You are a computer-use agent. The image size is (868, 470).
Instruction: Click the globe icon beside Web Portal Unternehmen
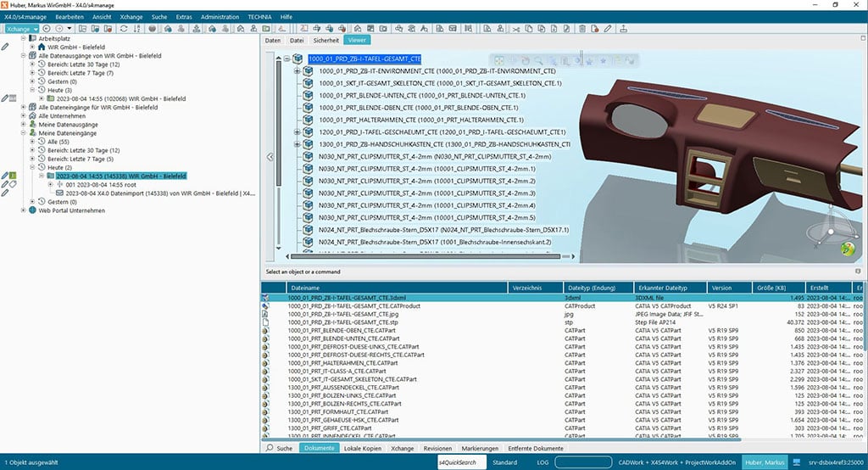33,210
